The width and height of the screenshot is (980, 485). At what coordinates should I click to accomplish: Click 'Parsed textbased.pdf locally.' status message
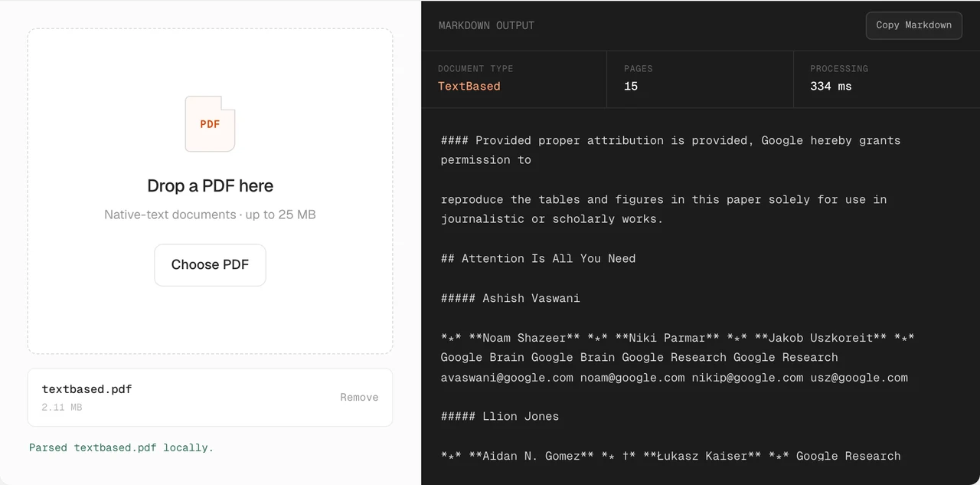point(121,447)
